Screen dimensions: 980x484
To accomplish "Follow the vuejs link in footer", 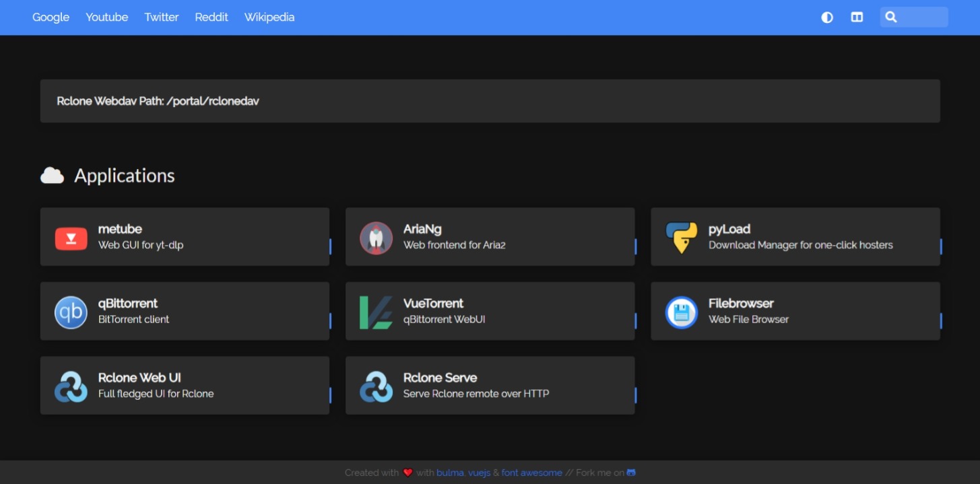I will click(479, 473).
